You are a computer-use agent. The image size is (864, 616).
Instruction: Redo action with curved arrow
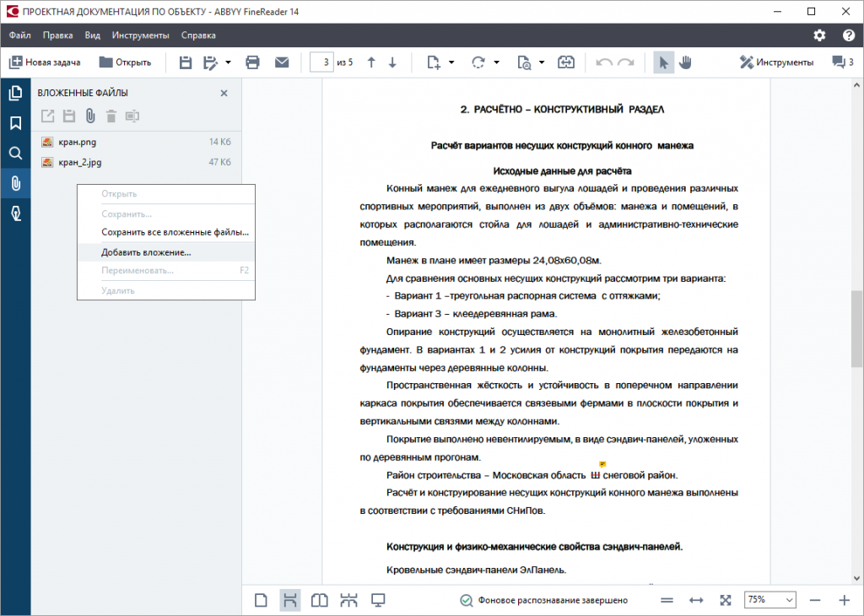(626, 62)
